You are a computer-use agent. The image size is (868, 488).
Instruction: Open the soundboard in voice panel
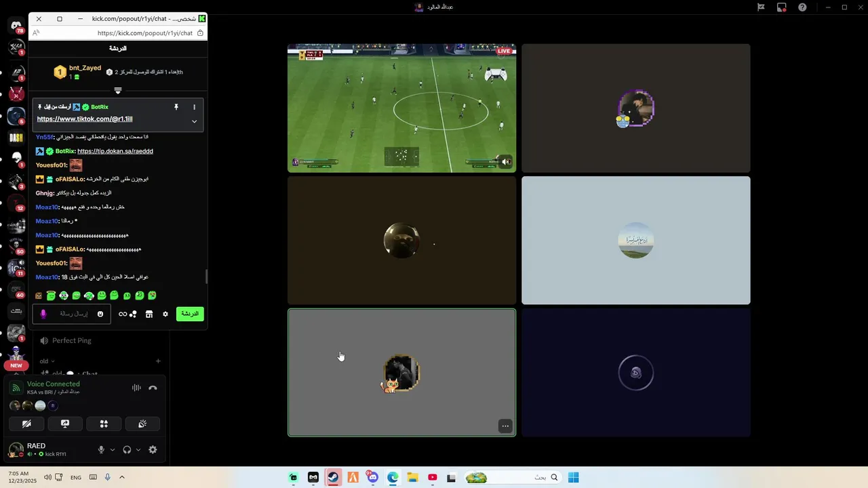click(142, 424)
